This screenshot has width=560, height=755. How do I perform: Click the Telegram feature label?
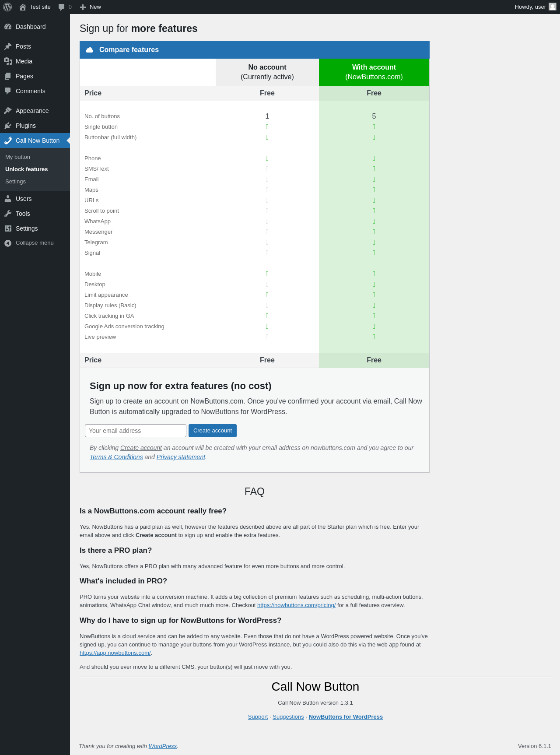[x=96, y=242]
